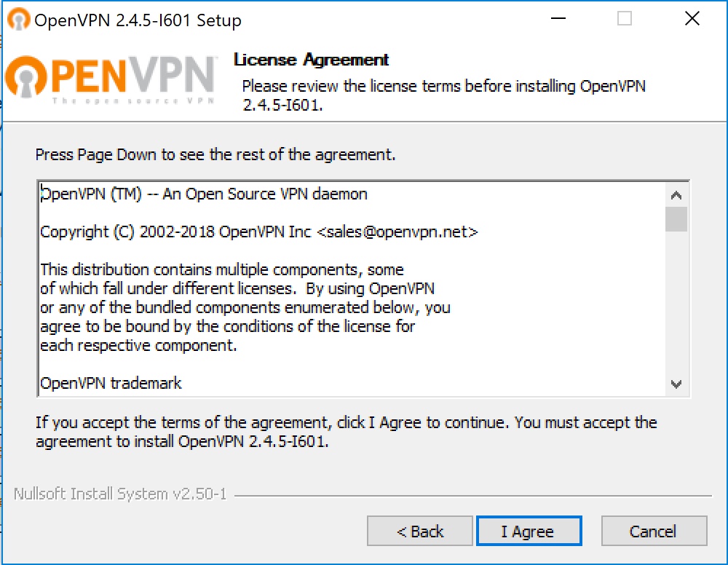Click the scrollbar down arrow

[x=676, y=384]
